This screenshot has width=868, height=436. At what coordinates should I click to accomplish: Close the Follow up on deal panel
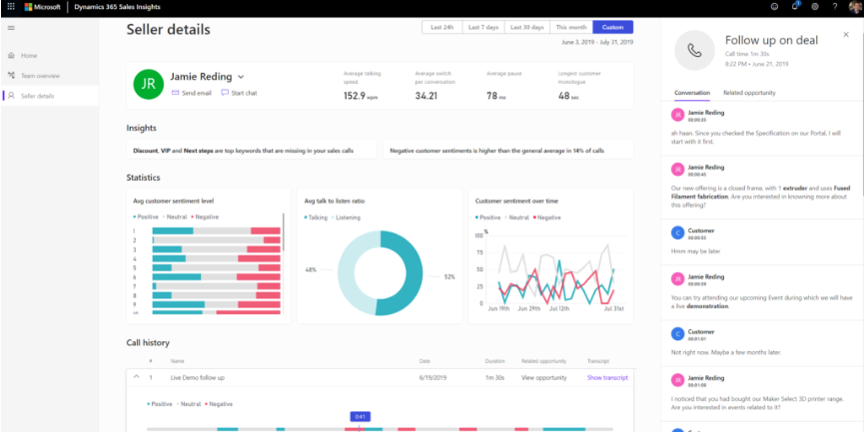point(846,34)
